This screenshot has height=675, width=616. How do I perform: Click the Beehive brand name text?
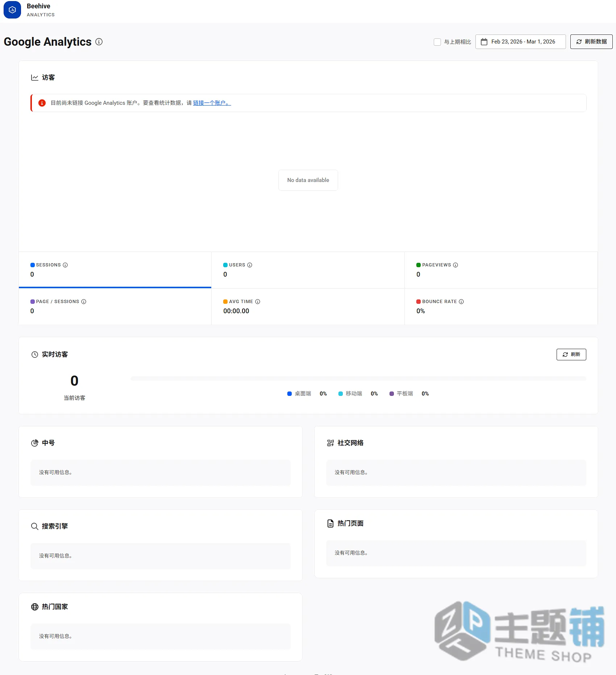pos(38,6)
